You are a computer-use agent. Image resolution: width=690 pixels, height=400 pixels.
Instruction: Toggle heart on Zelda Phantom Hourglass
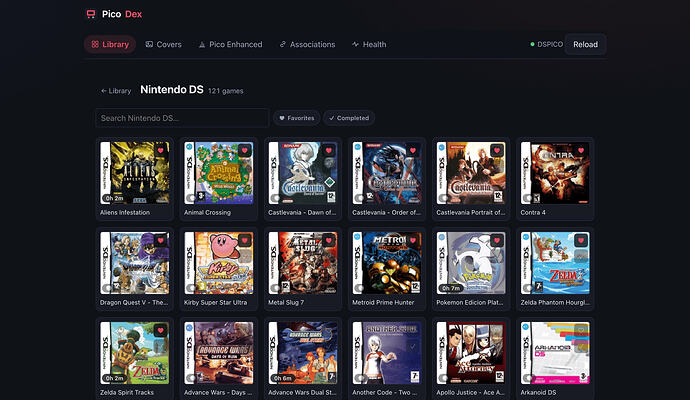point(581,241)
